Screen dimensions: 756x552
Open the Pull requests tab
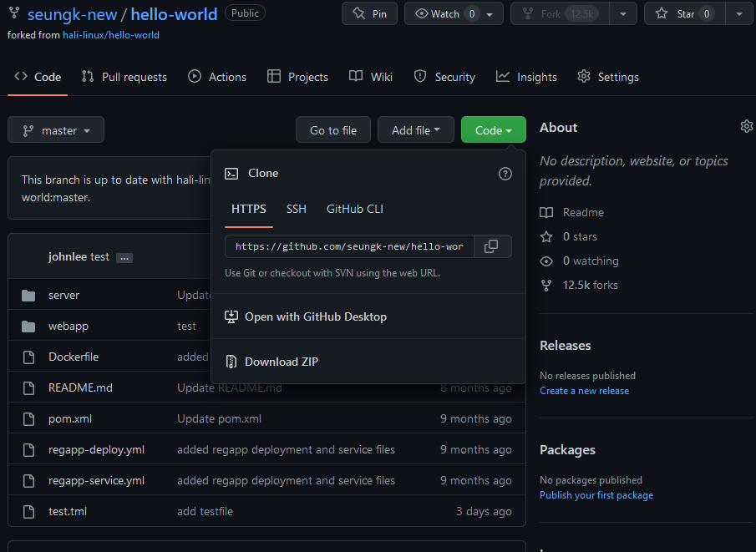point(124,77)
